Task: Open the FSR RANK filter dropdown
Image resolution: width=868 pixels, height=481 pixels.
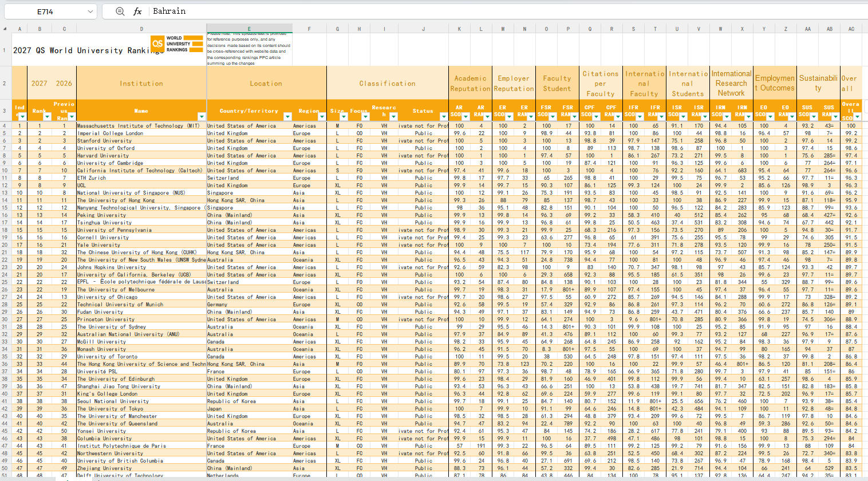Action: 574,117
